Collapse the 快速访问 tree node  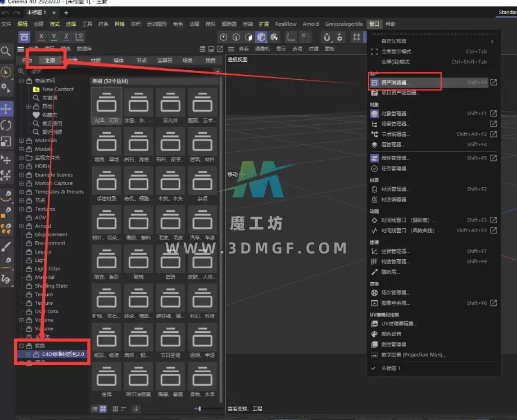pyautogui.click(x=21, y=81)
